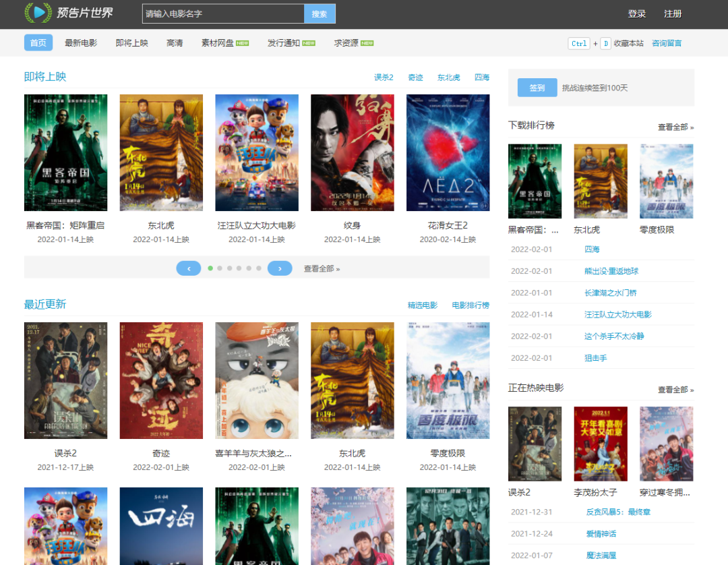This screenshot has height=565, width=728.
Task: Open the 纹身 movie poster
Action: point(353,153)
